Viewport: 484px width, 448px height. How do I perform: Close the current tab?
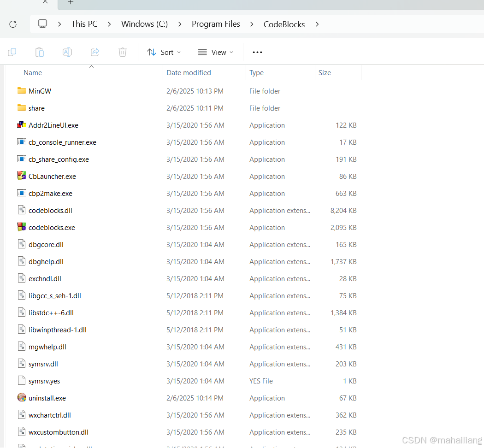click(45, 2)
